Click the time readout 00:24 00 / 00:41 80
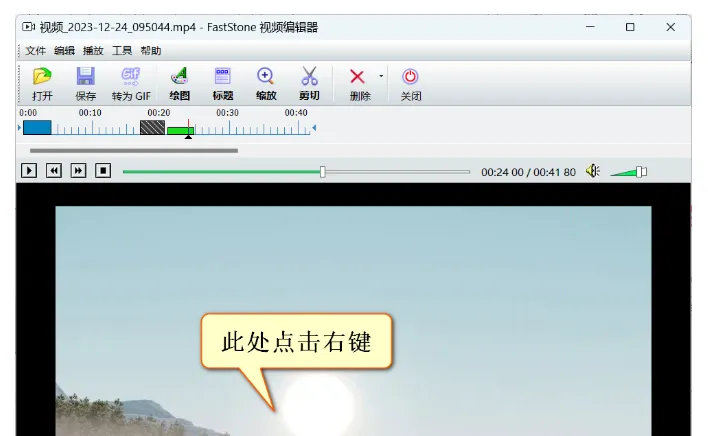The width and height of the screenshot is (708, 436). coord(528,172)
